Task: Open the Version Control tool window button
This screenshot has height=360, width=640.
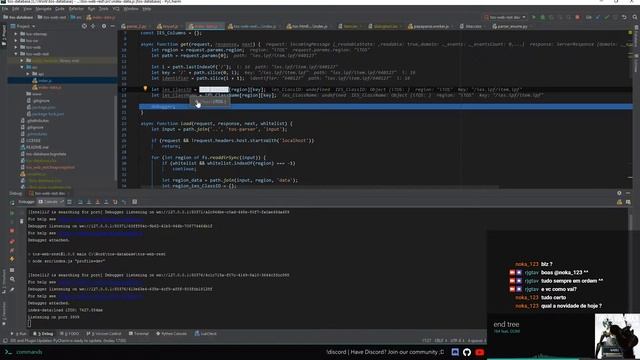Action: pyautogui.click(x=104, y=333)
